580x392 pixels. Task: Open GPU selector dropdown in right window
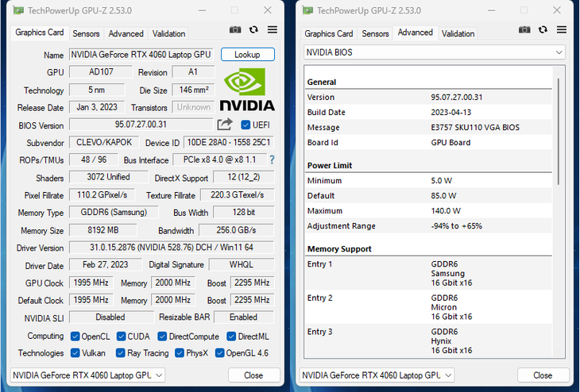[x=377, y=375]
